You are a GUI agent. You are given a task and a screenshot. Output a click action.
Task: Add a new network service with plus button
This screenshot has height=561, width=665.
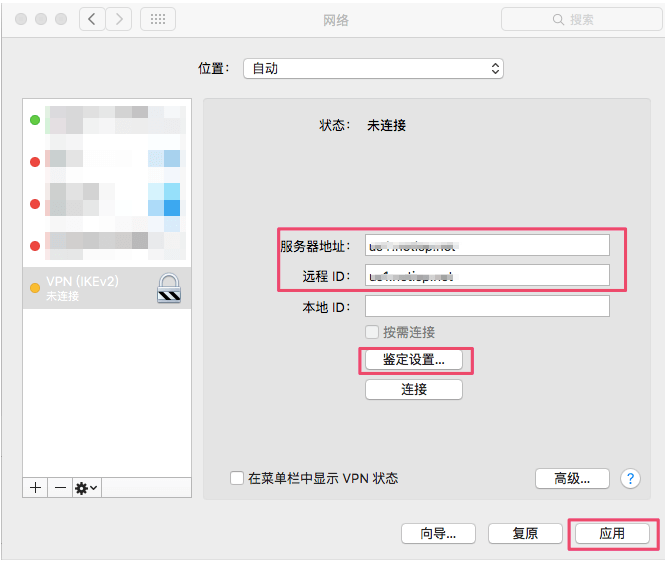36,488
